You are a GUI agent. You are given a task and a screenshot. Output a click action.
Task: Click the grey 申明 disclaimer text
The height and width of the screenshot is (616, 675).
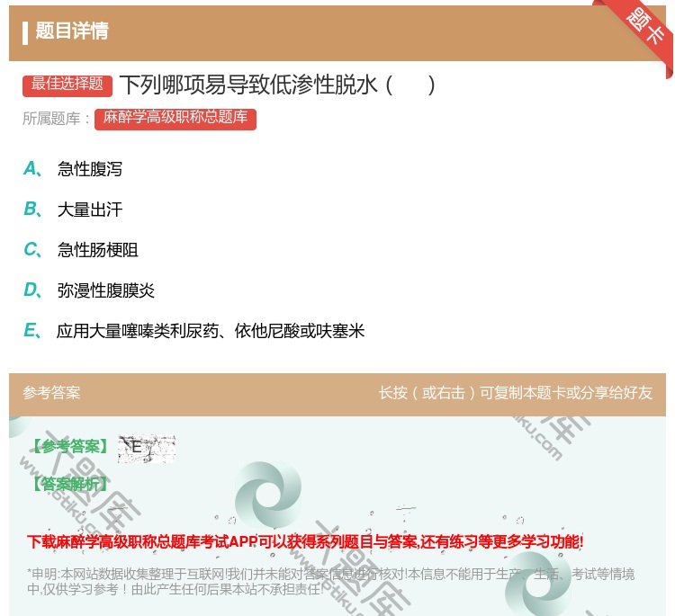[330, 582]
